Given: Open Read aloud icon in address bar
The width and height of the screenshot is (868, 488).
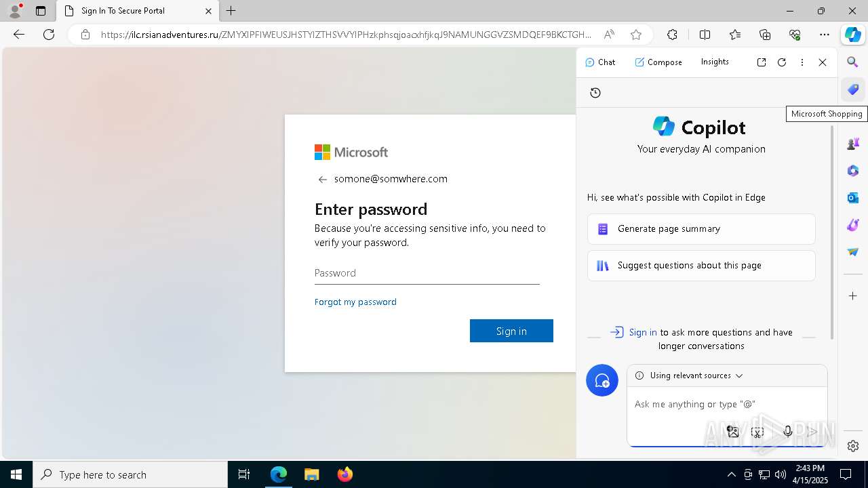Looking at the screenshot, I should click(x=609, y=35).
